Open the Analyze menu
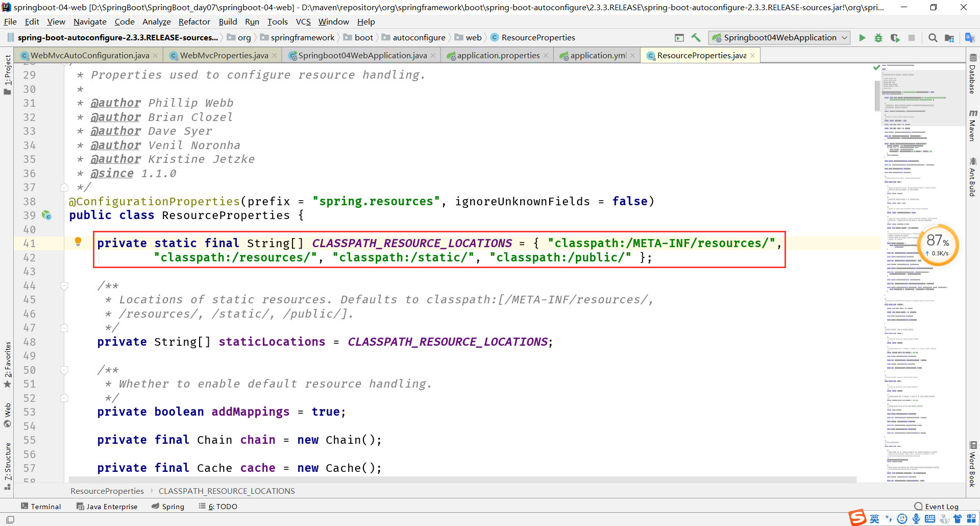This screenshot has height=526, width=980. coord(156,21)
